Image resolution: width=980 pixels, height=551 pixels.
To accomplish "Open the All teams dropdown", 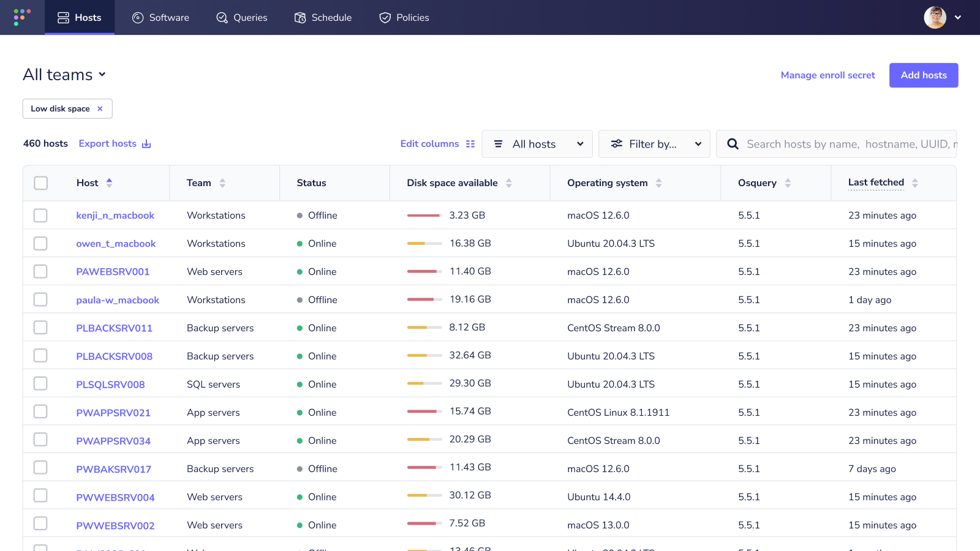I will coord(64,75).
